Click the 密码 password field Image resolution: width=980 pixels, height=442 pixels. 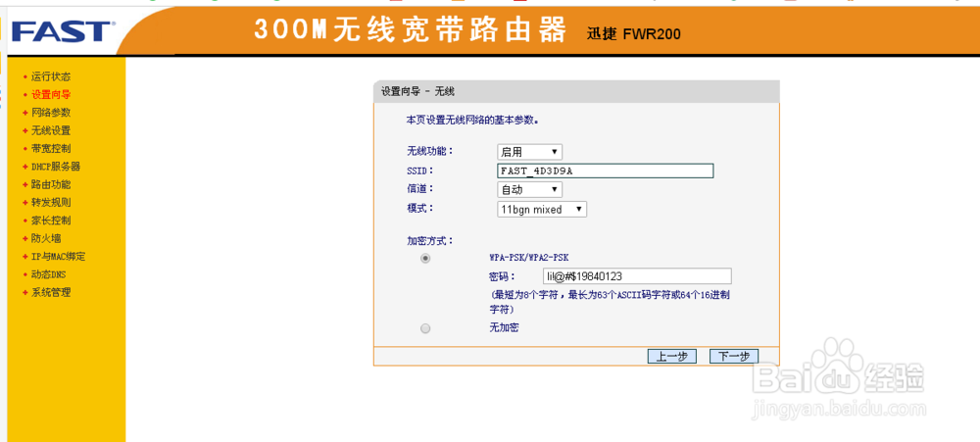click(637, 276)
